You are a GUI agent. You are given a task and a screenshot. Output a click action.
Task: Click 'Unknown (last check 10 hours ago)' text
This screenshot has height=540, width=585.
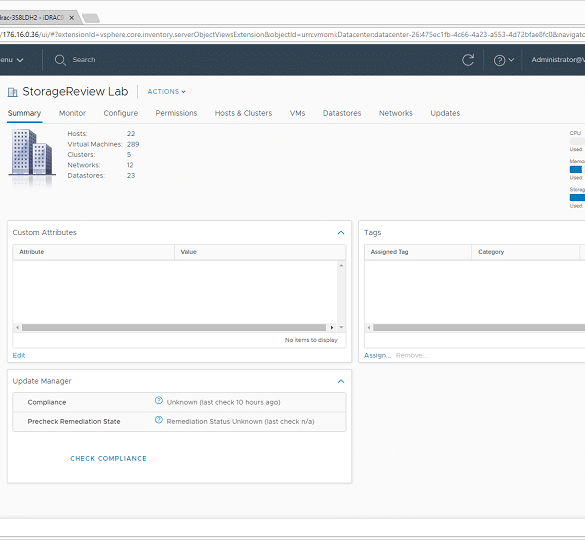(x=223, y=402)
